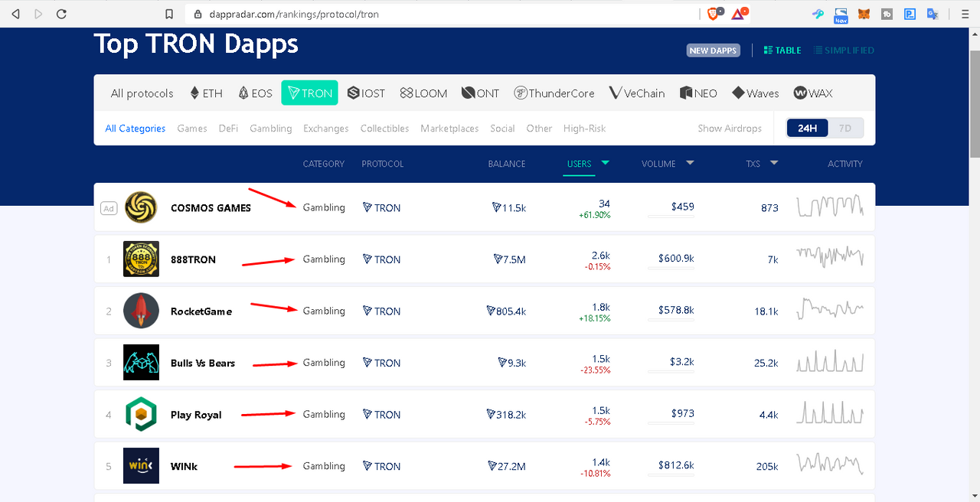Filter by All Categories
This screenshot has width=980, height=502.
coord(136,129)
